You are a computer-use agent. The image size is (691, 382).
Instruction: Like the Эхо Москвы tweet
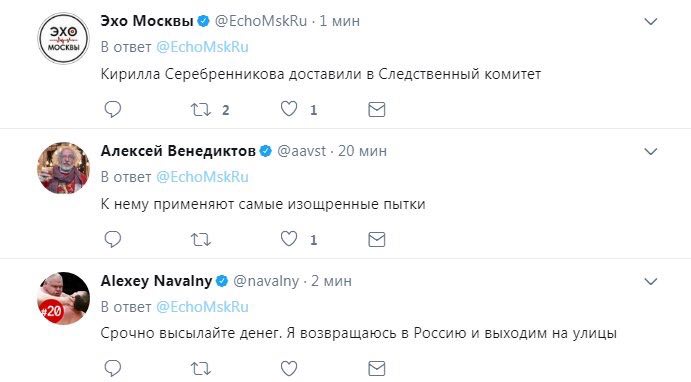(289, 109)
